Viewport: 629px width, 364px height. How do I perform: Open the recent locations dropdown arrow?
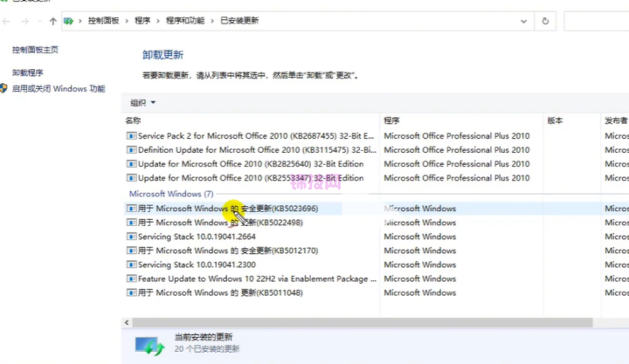coord(39,21)
